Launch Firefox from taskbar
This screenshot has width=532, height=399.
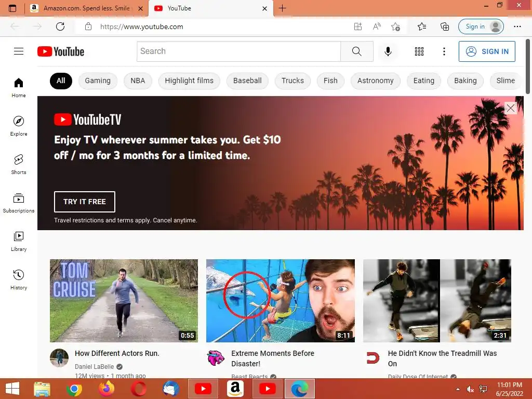106,389
